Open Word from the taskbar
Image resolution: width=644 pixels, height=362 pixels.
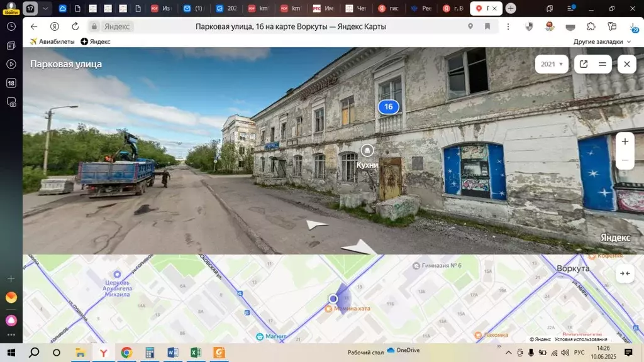[173, 353]
